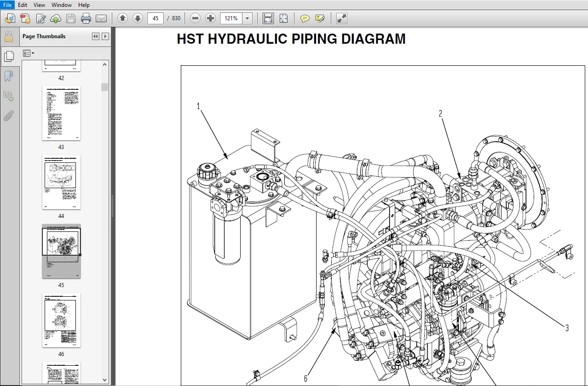
Task: Click the Save floppy disk icon
Action: pyautogui.click(x=71, y=18)
